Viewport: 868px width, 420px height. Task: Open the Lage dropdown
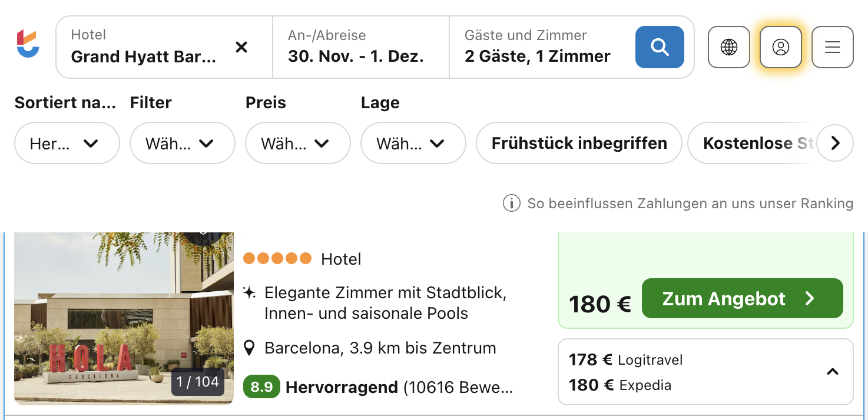click(413, 143)
